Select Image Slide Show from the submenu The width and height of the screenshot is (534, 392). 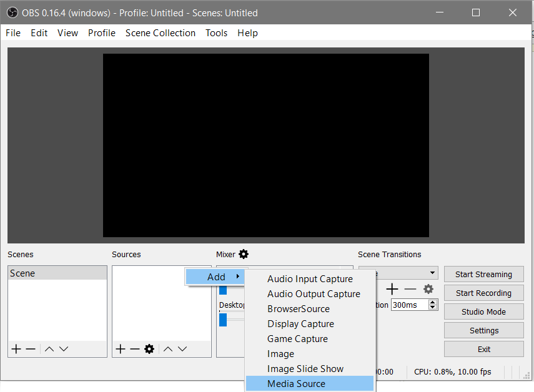(310, 369)
